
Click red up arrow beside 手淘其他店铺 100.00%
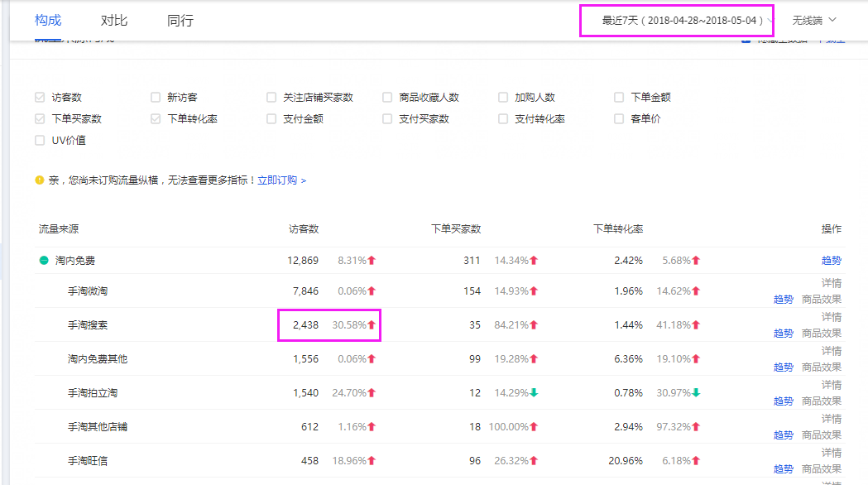(534, 427)
